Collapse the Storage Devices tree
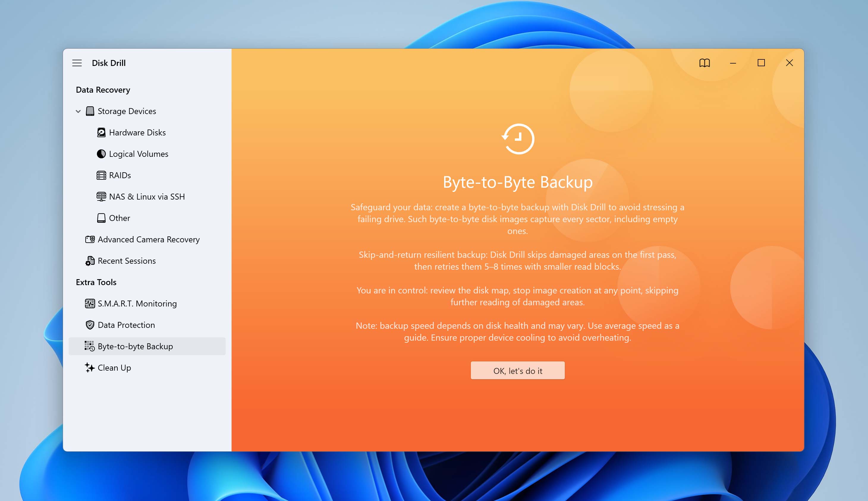868x501 pixels. point(78,111)
